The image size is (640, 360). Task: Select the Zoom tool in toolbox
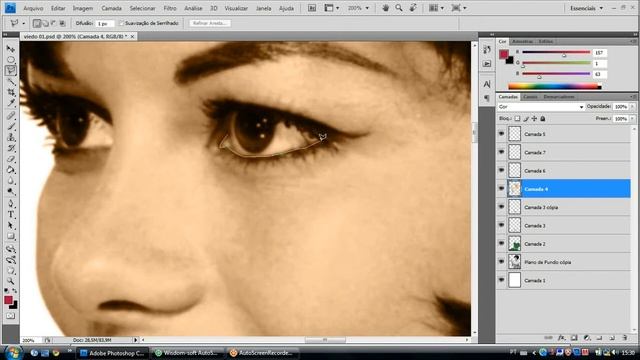tap(11, 281)
